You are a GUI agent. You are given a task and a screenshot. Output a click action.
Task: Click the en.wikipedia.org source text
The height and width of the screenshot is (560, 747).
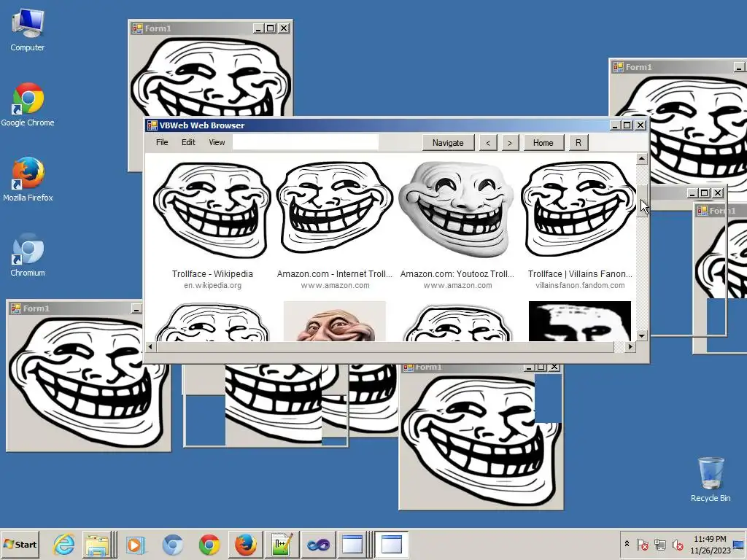(212, 285)
